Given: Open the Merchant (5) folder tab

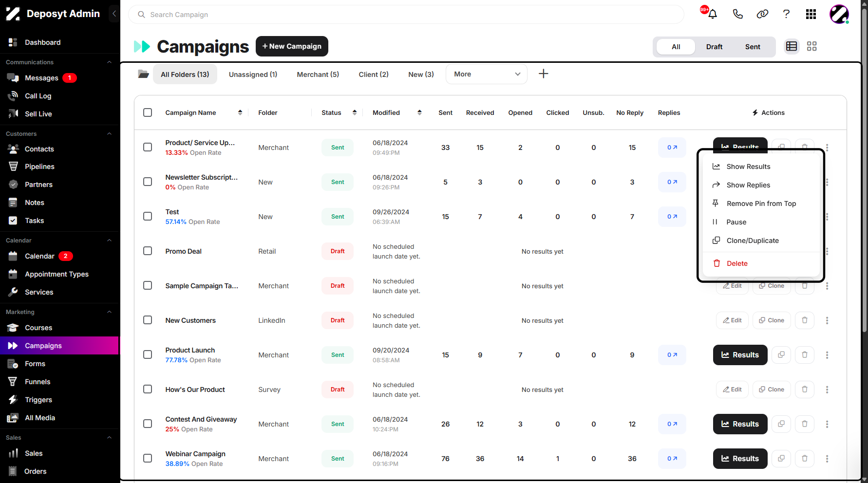Looking at the screenshot, I should click(318, 74).
